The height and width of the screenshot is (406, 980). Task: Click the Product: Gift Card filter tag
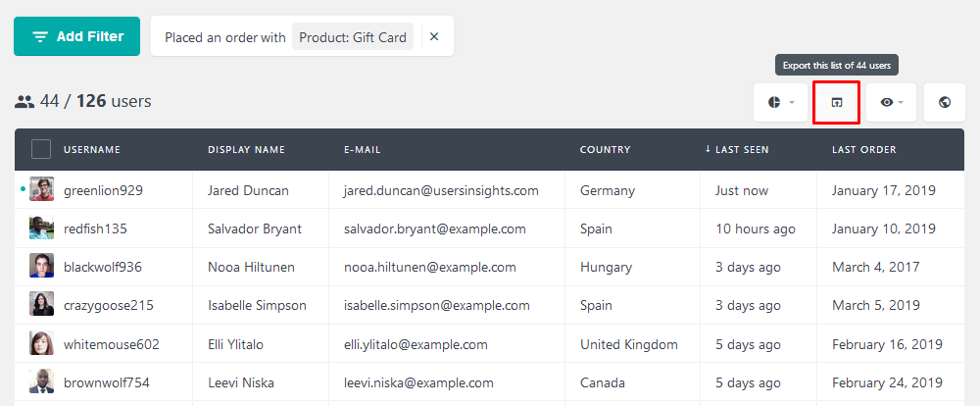[x=353, y=37]
